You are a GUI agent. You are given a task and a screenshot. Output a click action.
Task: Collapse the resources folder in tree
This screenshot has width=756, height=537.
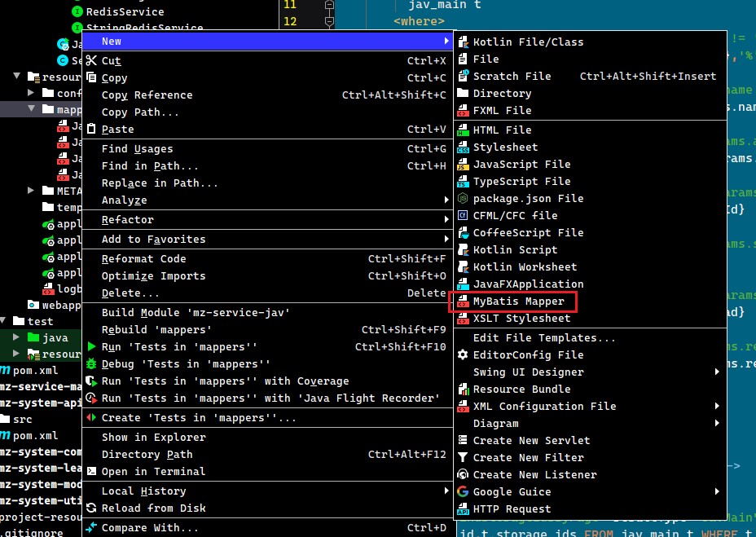(x=17, y=77)
